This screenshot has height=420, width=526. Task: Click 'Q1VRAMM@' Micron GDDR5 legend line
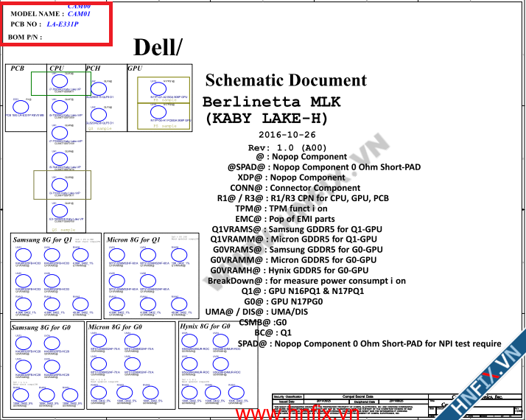click(293, 239)
